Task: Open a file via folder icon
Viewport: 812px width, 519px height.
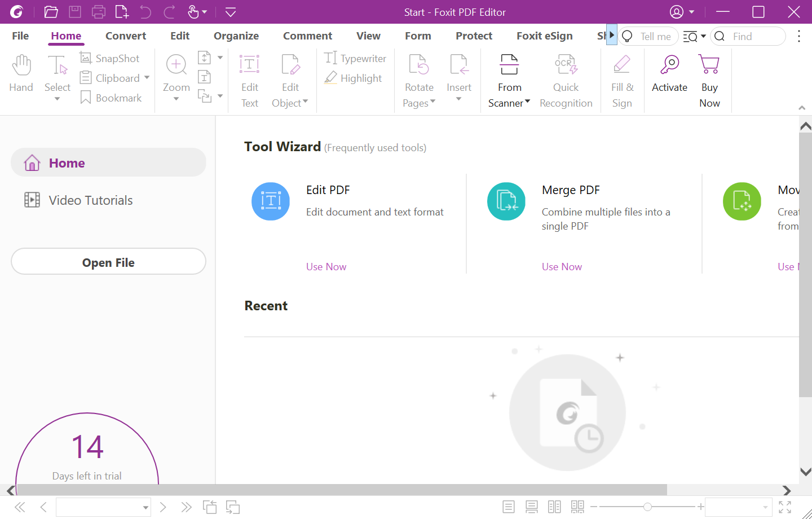Action: coord(51,12)
